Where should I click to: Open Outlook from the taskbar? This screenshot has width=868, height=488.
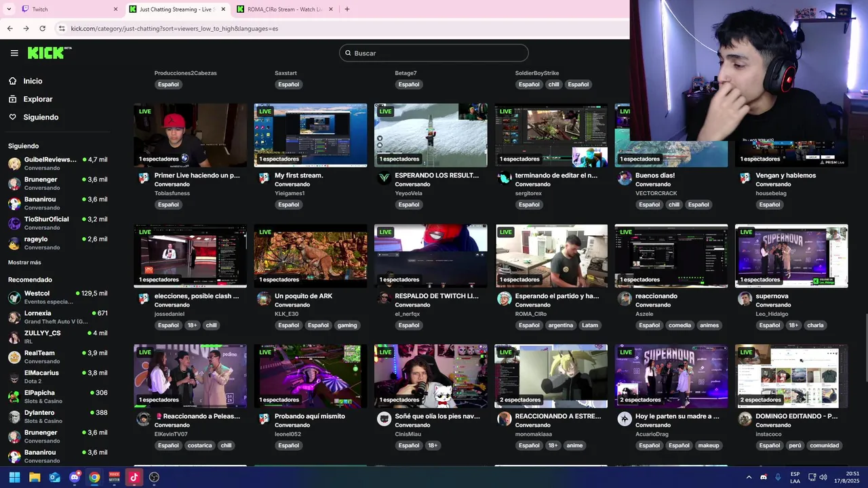coord(54,477)
